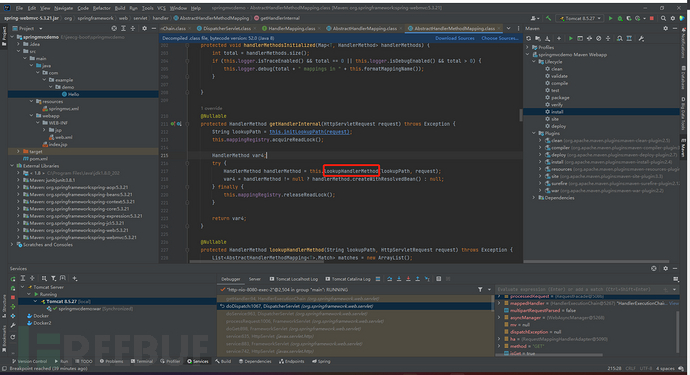Reload all Maven projects icon

pos(529,39)
